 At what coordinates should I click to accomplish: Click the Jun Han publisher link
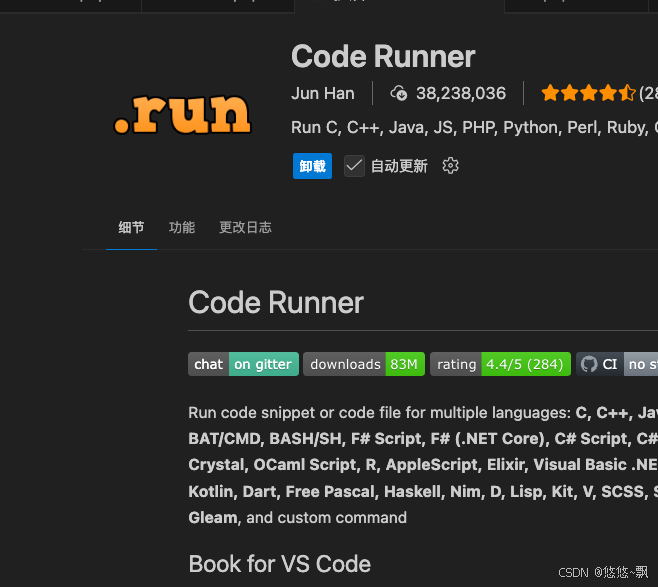(x=323, y=93)
